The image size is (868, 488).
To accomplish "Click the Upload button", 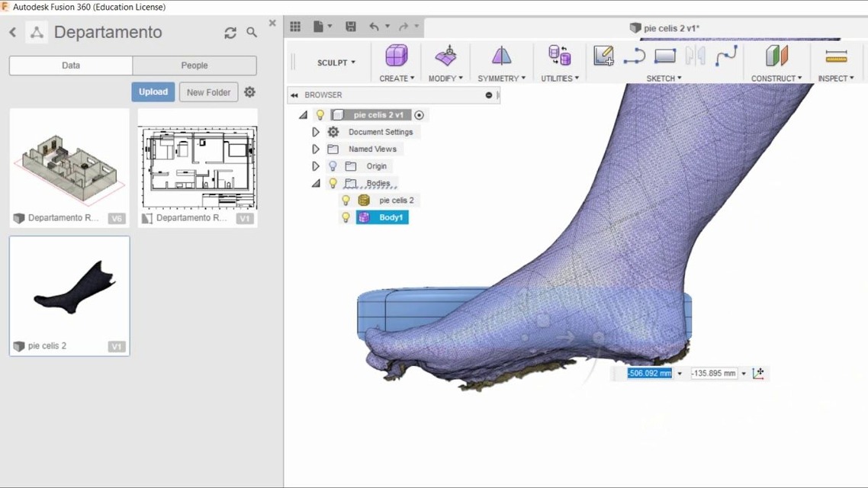I will 153,91.
